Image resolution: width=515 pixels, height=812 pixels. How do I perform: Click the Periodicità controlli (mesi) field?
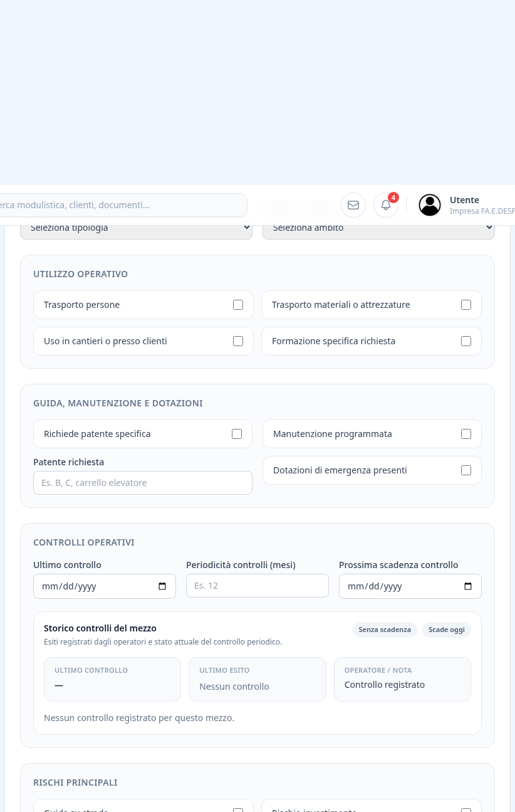pos(257,586)
